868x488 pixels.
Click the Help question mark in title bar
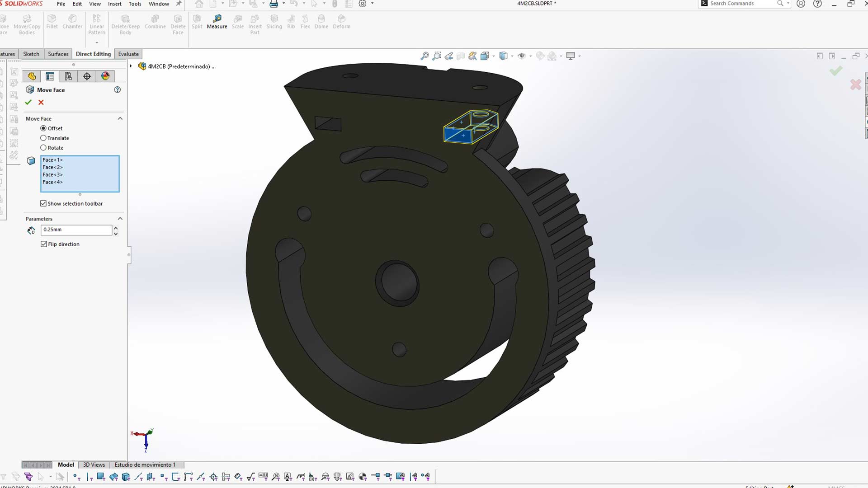pos(817,4)
